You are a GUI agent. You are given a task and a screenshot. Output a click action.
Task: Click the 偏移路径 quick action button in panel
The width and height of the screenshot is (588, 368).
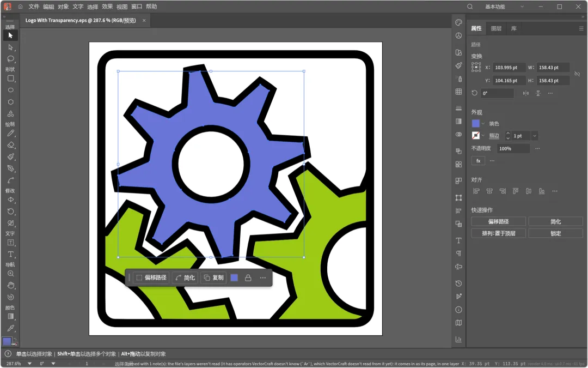[498, 221]
